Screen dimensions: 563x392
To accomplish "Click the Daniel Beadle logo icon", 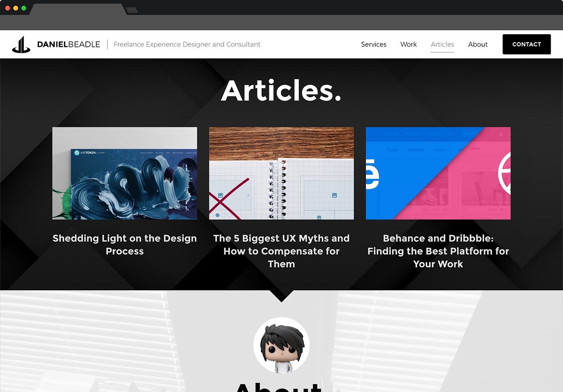I will [21, 45].
